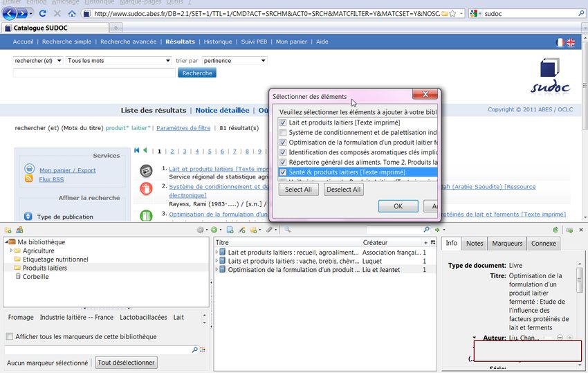
Task: Check 'Afficher tous les marqueurs de cette bibliothèque'
Action: coord(10,336)
